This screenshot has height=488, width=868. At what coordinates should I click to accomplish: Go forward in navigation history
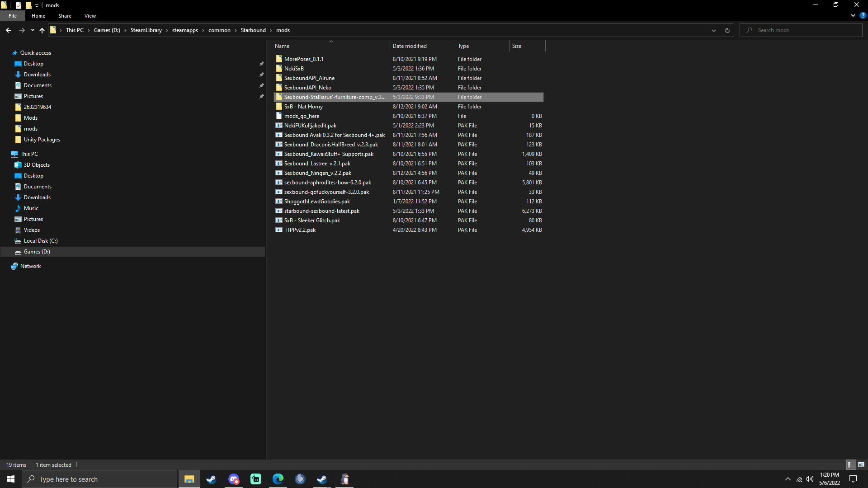(22, 30)
